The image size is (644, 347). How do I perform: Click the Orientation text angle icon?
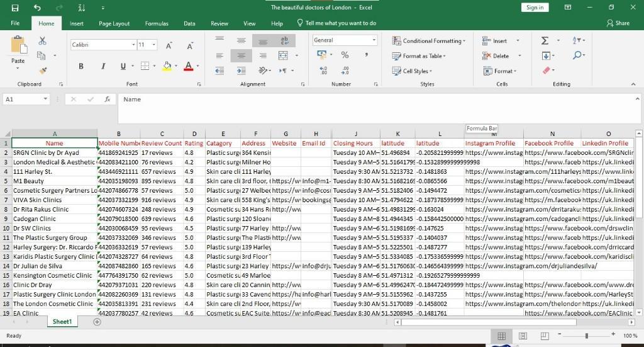point(263,71)
